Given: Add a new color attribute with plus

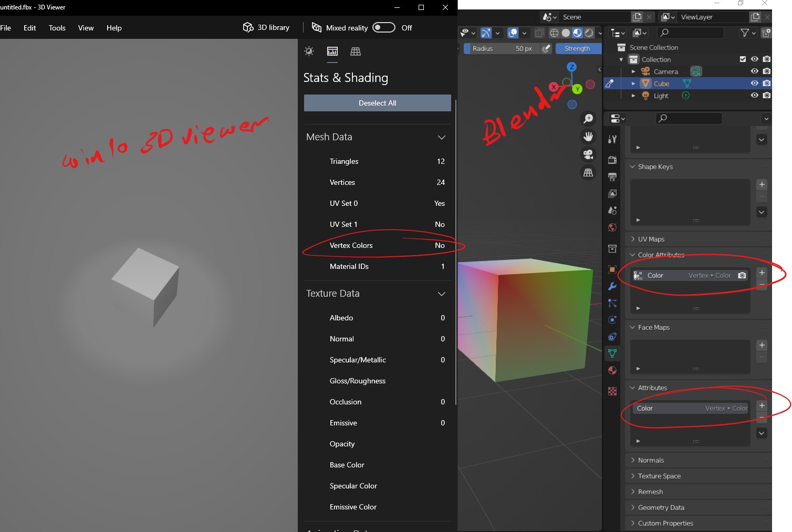Looking at the screenshot, I should pyautogui.click(x=762, y=273).
